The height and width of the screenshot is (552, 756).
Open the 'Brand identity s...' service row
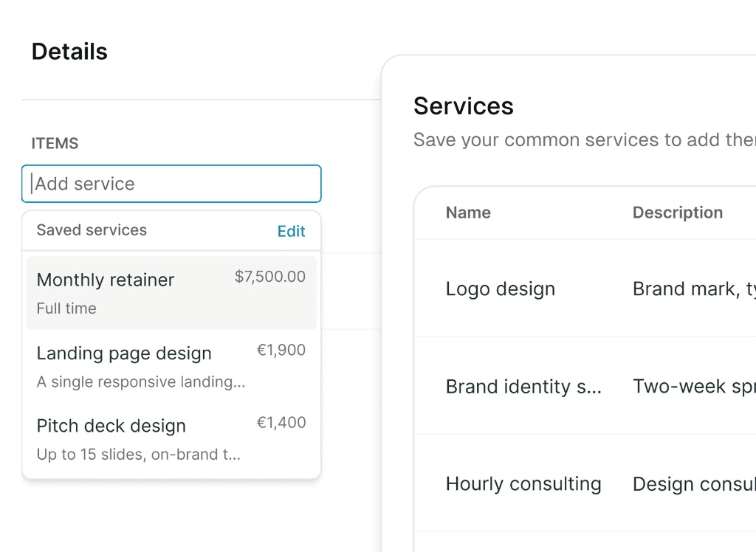pos(585,386)
